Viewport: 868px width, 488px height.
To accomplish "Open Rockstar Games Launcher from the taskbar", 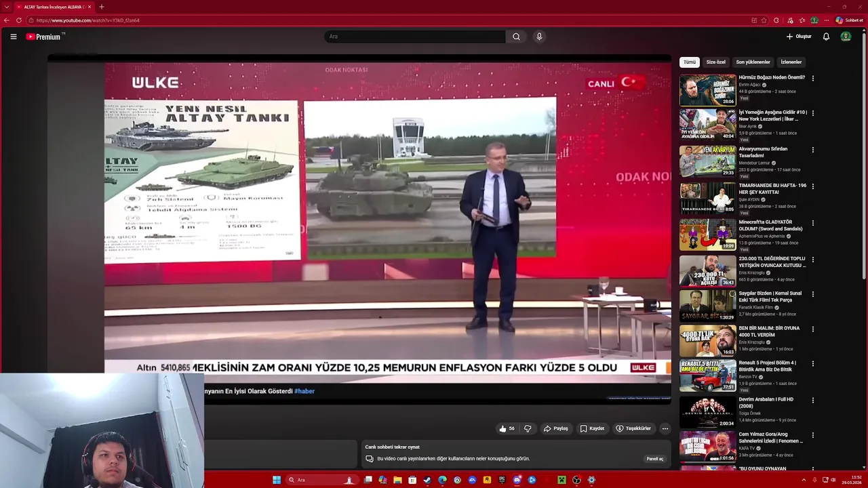I will click(487, 480).
